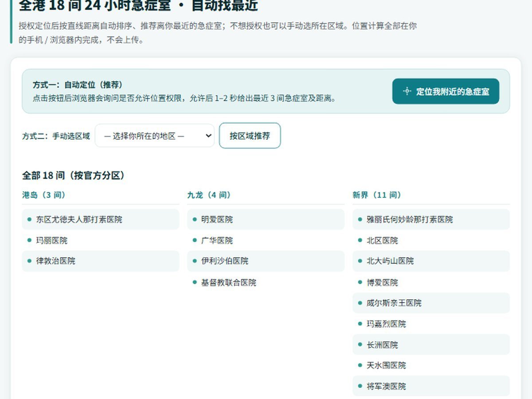
Task: Select 明爱医院 list row
Action: 266,219
